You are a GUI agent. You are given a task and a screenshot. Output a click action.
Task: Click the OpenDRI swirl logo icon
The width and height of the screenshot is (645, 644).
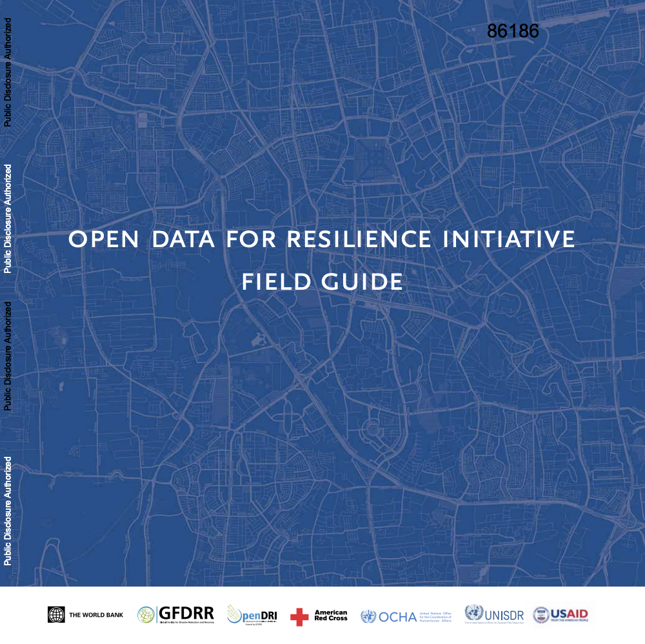[234, 614]
